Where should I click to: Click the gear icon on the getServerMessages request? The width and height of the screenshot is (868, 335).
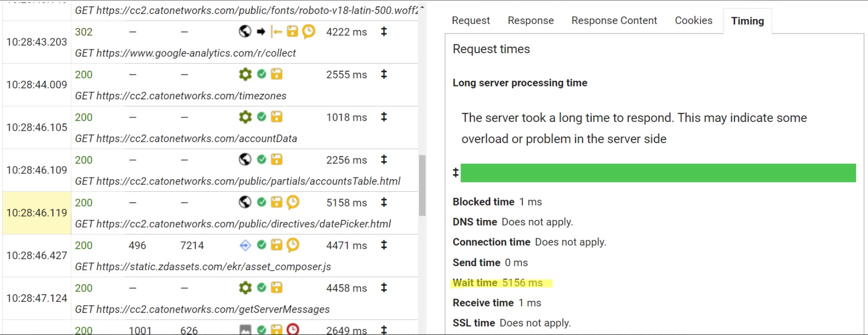(x=245, y=288)
